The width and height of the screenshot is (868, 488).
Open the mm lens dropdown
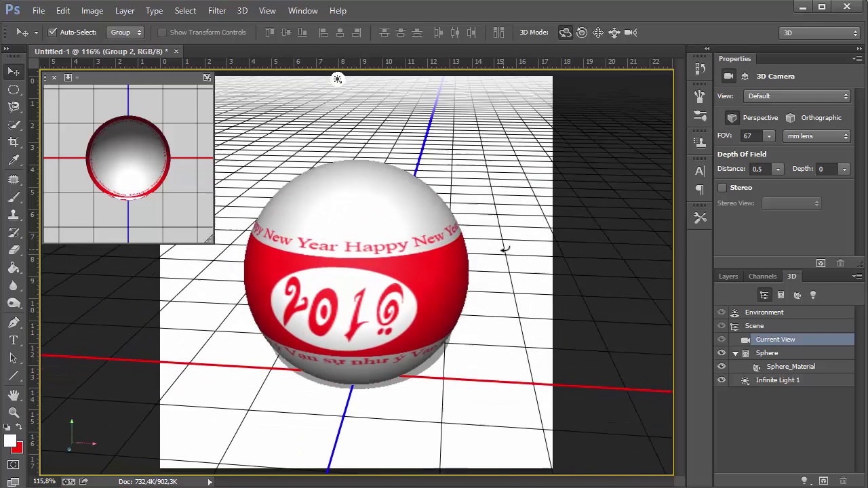(817, 136)
